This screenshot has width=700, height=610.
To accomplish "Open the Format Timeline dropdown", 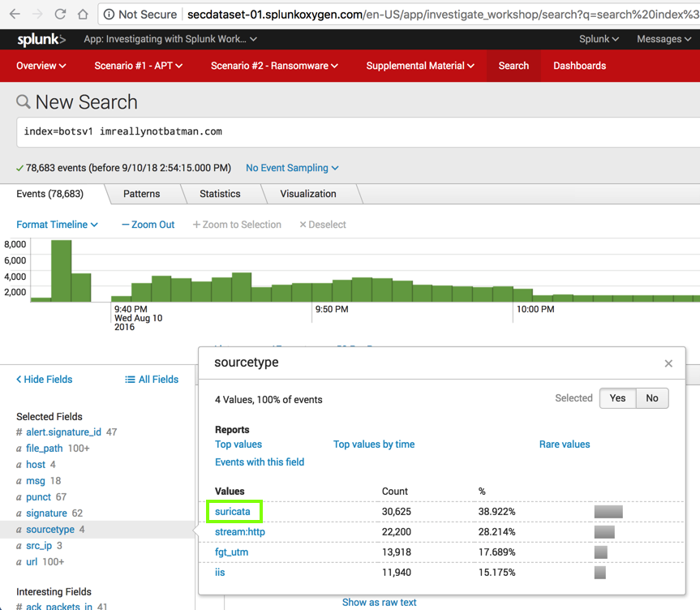I will 57,225.
